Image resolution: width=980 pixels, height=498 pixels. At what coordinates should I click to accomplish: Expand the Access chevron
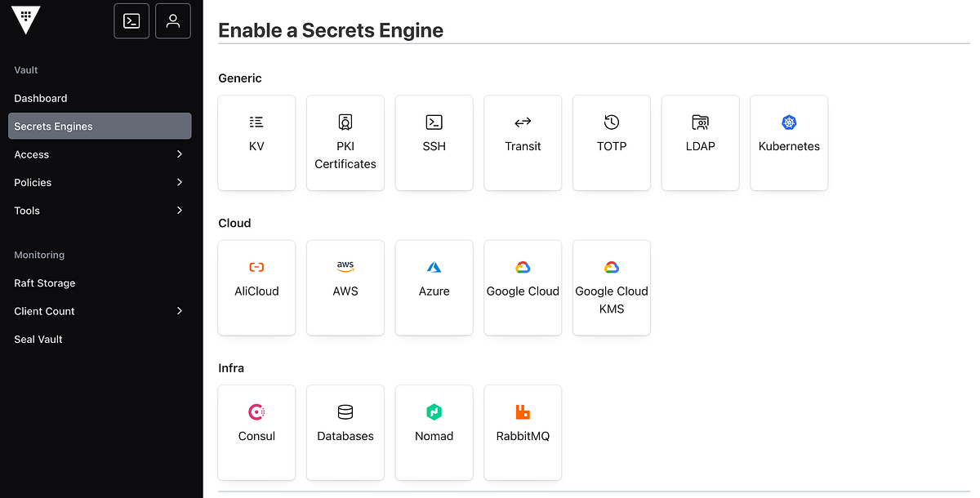(x=180, y=154)
